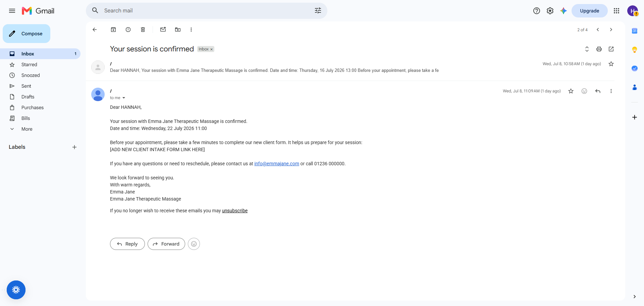Open the Gemini sparkle icon
Image resolution: width=644 pixels, height=306 pixels.
coord(563,11)
